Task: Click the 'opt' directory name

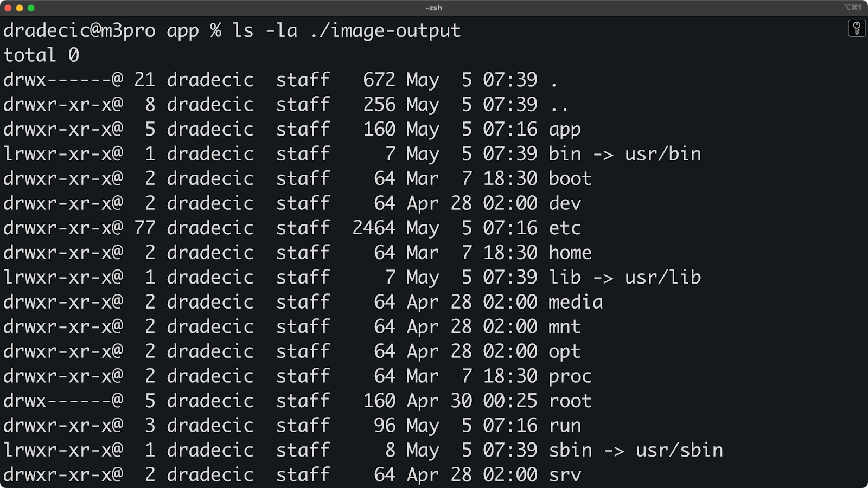Action: 564,352
